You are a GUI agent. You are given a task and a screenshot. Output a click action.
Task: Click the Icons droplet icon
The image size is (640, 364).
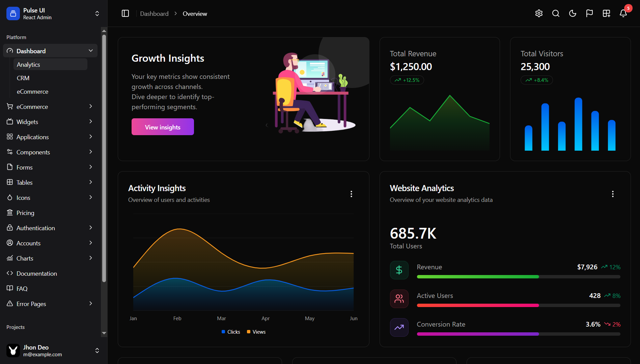(x=10, y=197)
